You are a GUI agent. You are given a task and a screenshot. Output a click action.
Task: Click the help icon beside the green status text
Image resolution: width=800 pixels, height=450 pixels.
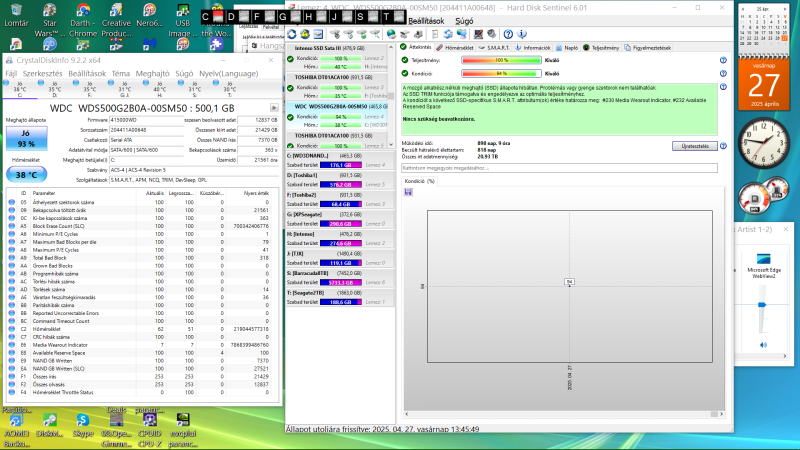click(723, 87)
